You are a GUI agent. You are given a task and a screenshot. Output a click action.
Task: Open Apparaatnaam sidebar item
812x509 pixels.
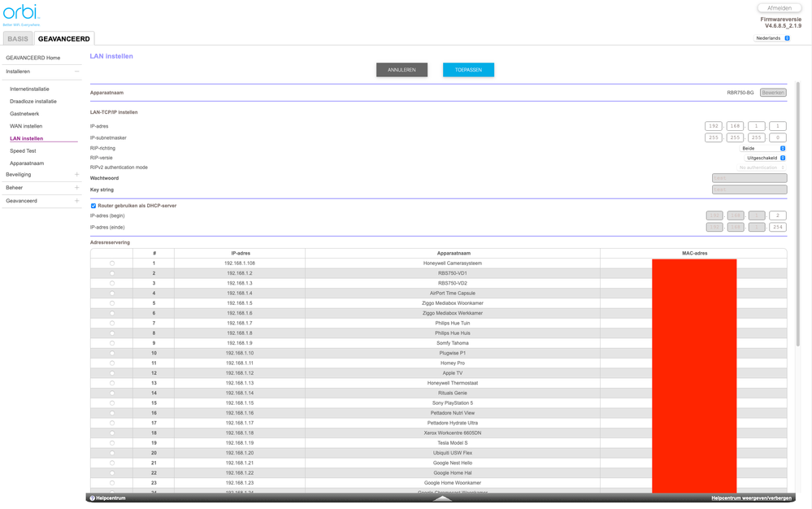tap(27, 163)
